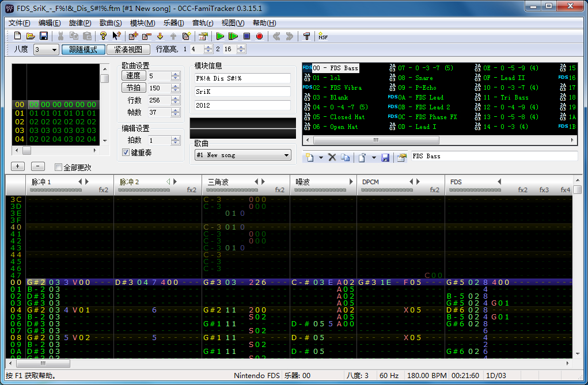Screen dimensions: 588x385
Task: Go to next song arrow icon
Action: coord(290,36)
